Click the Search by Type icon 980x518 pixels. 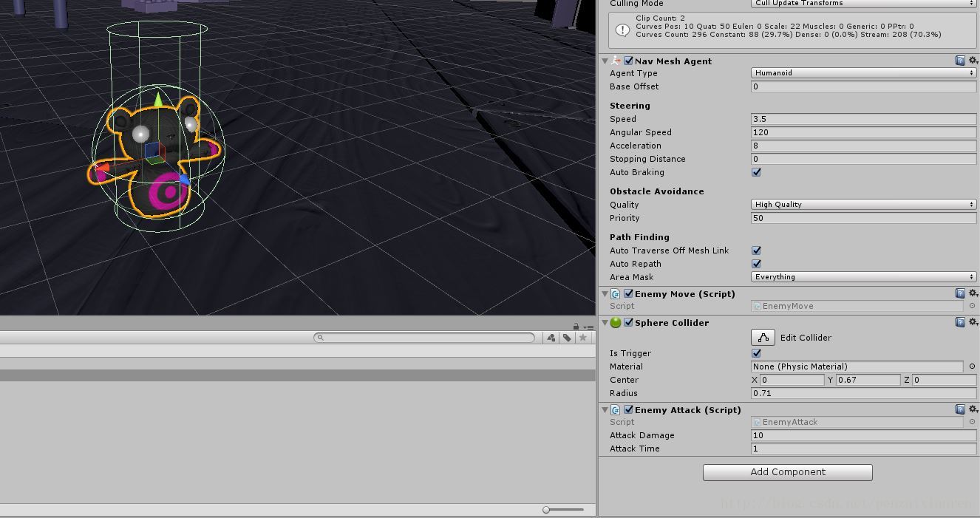pyautogui.click(x=551, y=338)
